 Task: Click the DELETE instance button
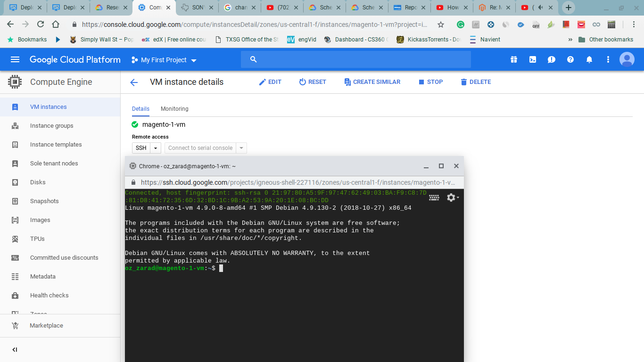tap(475, 82)
